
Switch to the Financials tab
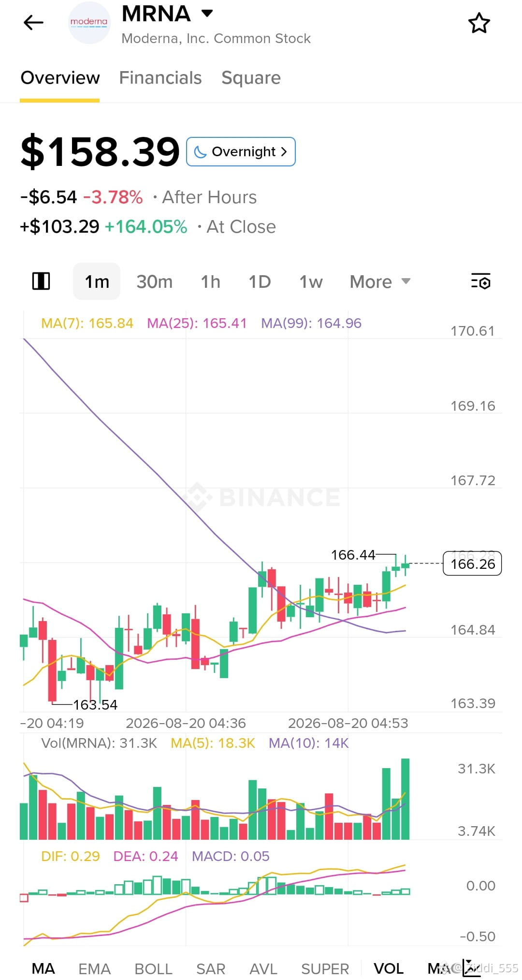(x=160, y=78)
